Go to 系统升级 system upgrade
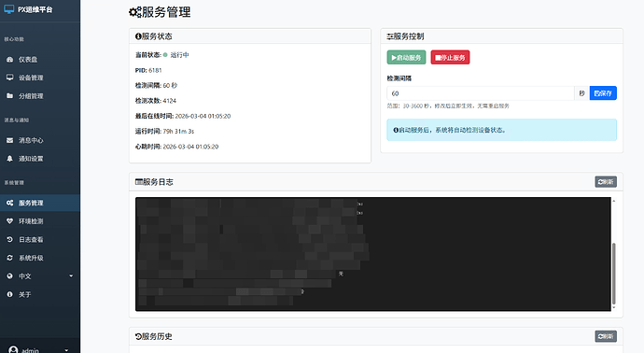Screen dimensions: 644x353 40,258
